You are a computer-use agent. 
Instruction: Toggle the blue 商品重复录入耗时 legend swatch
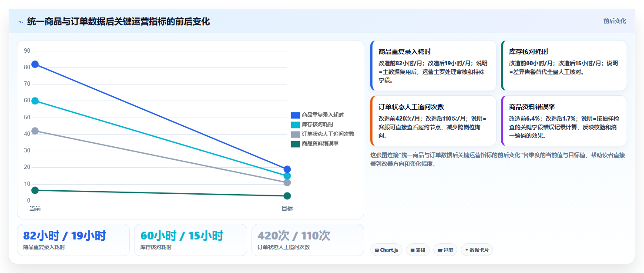[x=295, y=115]
